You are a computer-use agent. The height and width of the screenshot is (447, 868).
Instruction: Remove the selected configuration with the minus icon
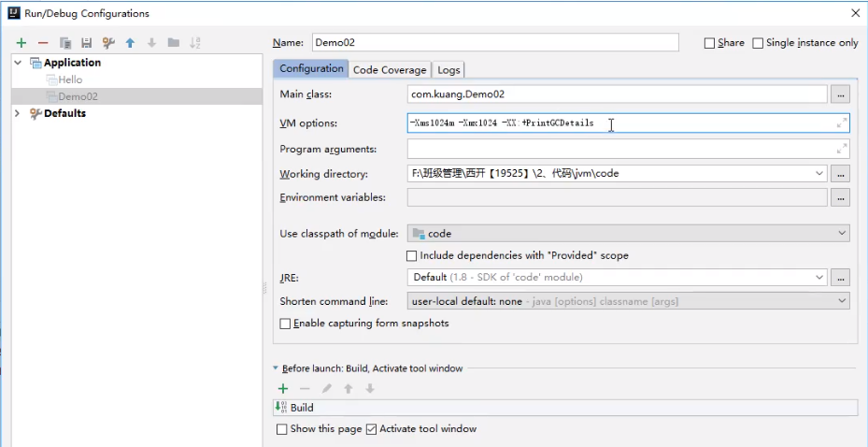tap(43, 43)
